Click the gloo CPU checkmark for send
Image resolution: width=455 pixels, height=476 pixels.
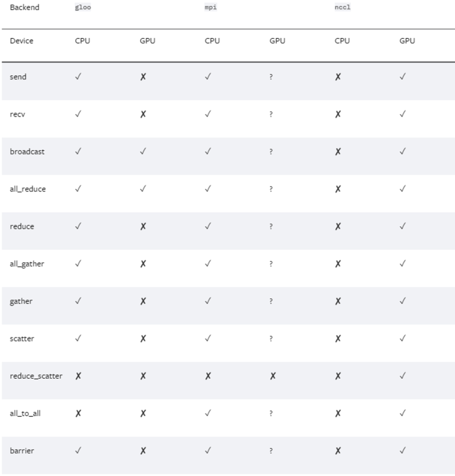point(78,77)
